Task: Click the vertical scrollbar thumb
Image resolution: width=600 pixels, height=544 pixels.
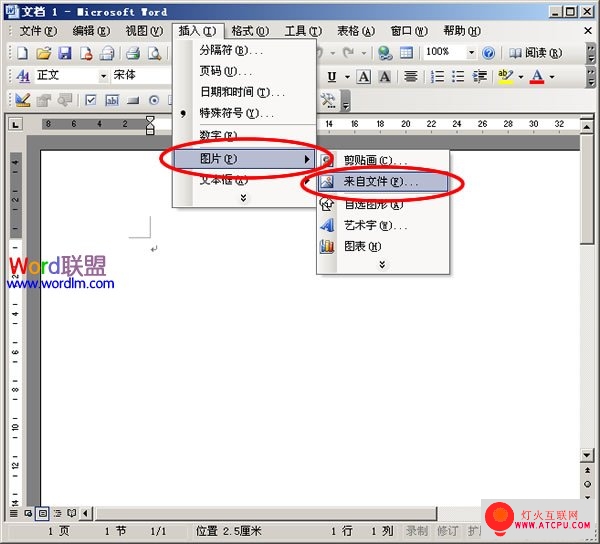Action: [587, 189]
